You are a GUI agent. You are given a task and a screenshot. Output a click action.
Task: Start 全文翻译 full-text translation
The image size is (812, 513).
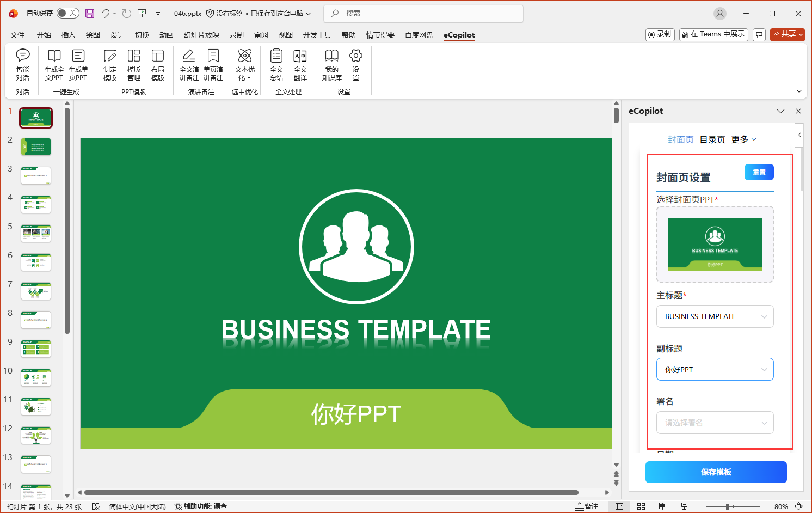(300, 65)
